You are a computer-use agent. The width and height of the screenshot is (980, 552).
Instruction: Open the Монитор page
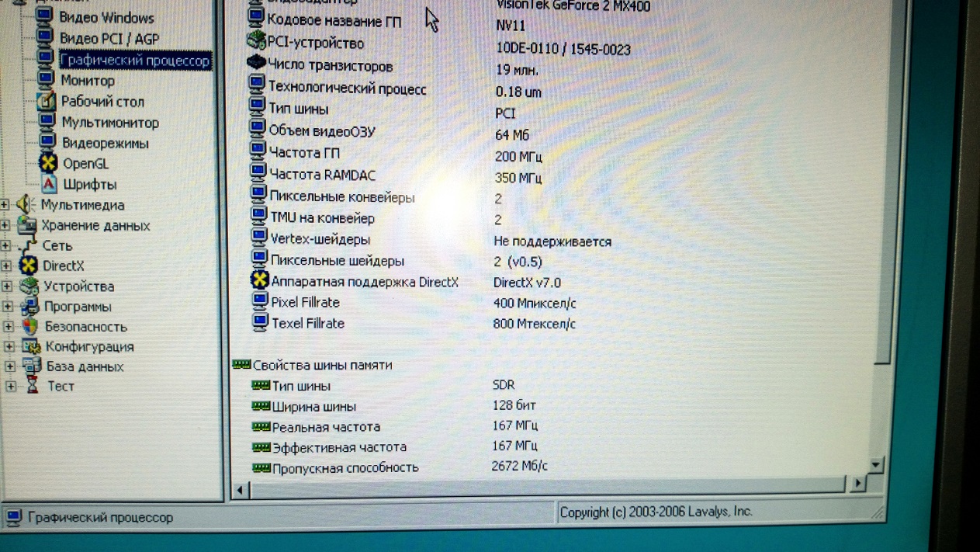tap(88, 80)
